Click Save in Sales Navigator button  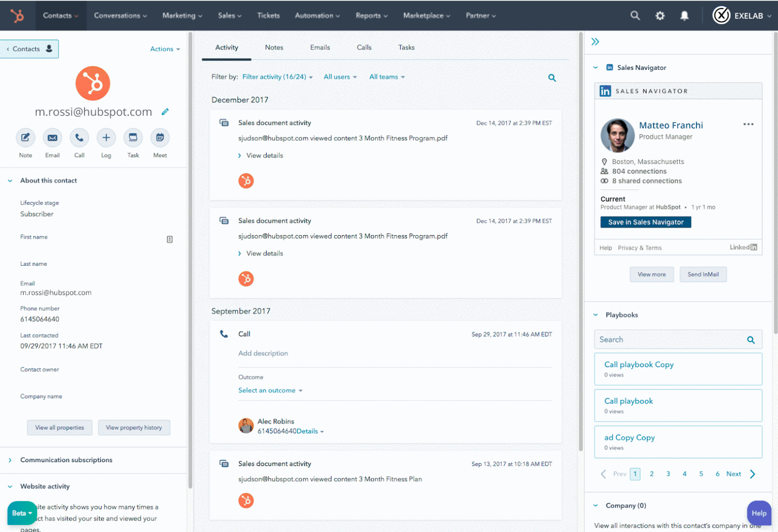pyautogui.click(x=646, y=222)
